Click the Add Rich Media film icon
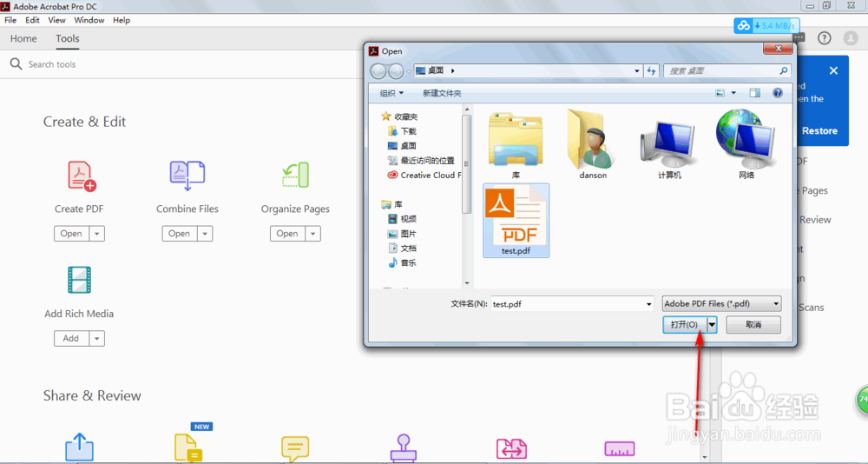Image resolution: width=868 pixels, height=464 pixels. click(x=79, y=280)
